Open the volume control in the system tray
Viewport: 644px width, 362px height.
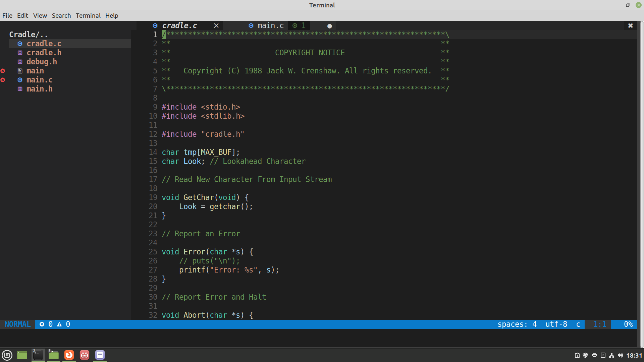[620, 355]
